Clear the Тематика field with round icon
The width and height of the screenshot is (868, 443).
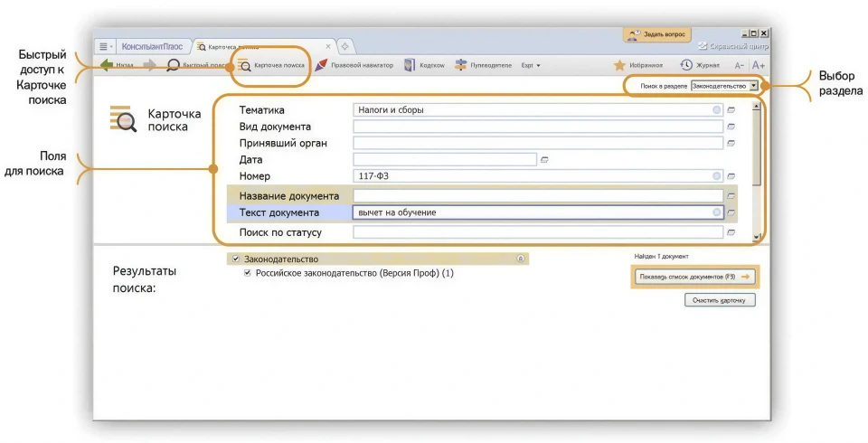pyautogui.click(x=716, y=109)
